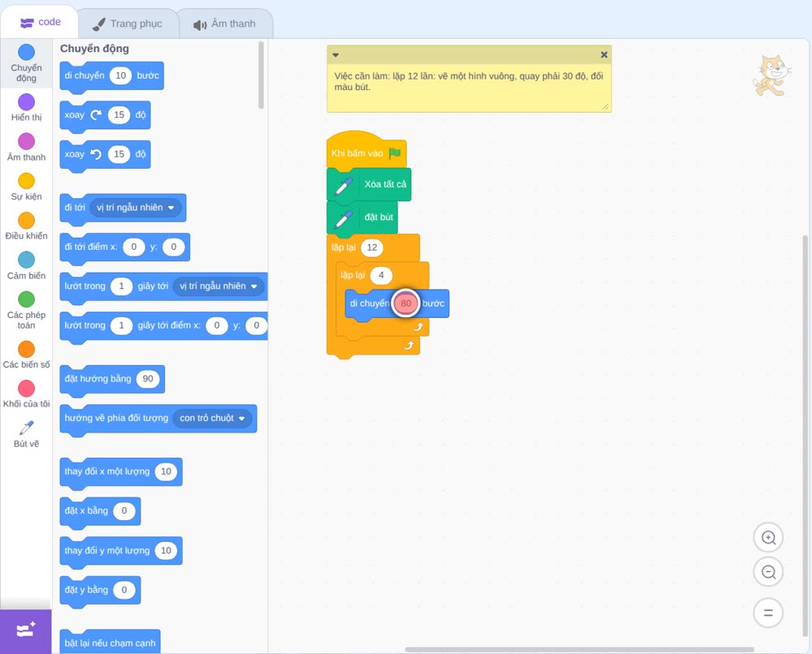This screenshot has width=812, height=654.
Task: Open the Cảm biến block category
Action: pyautogui.click(x=27, y=265)
